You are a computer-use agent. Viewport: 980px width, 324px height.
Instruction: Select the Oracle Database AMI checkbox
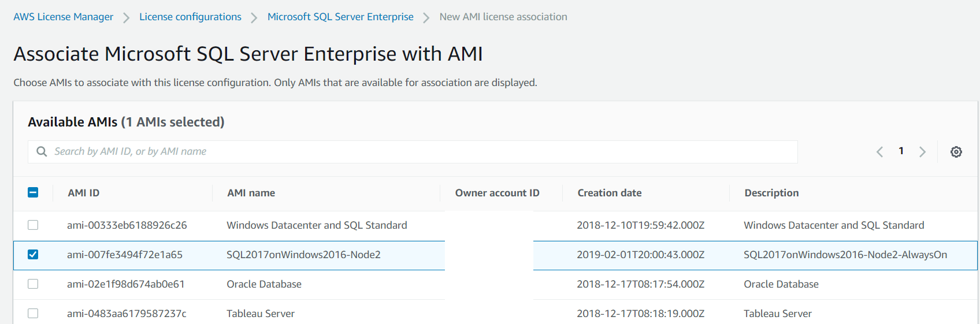pos(33,284)
